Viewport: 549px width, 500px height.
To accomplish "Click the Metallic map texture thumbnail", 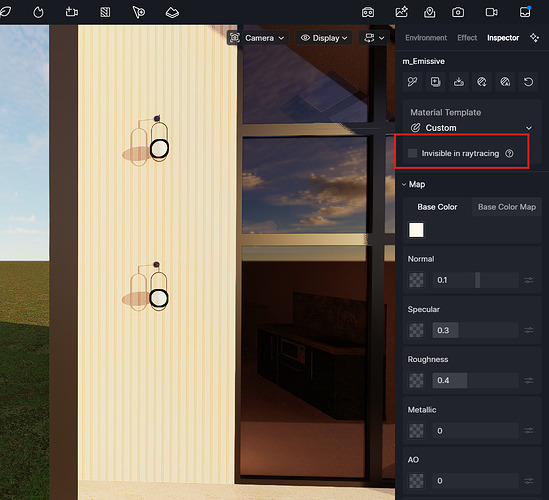I will (416, 431).
